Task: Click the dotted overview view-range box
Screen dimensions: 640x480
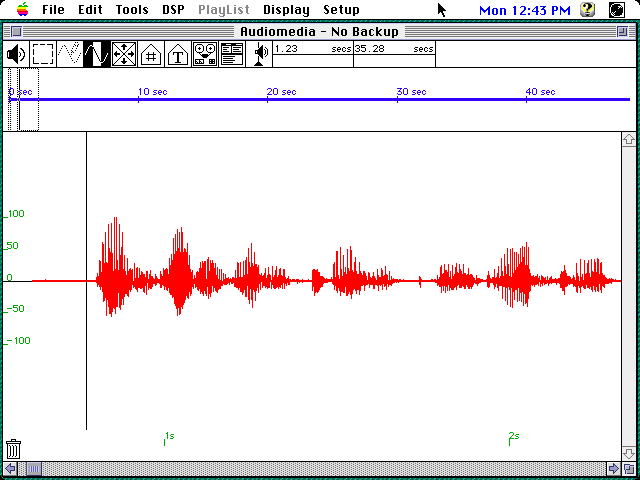Action: (29, 100)
